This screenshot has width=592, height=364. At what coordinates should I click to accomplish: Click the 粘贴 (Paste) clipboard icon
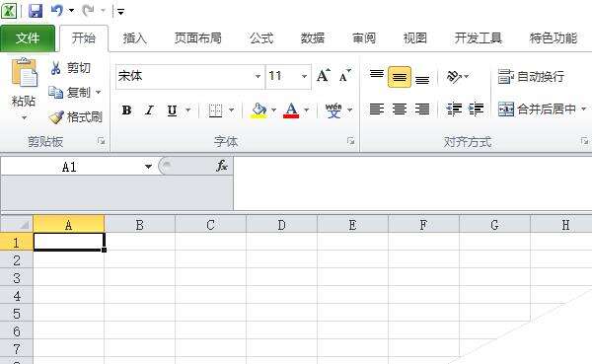pos(24,72)
